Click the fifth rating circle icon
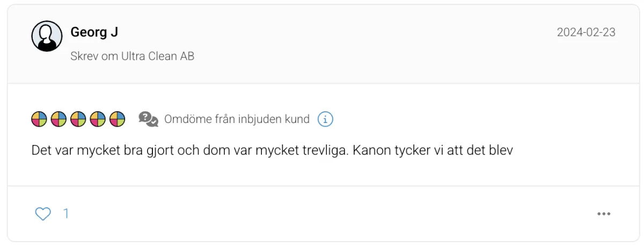 (117, 119)
